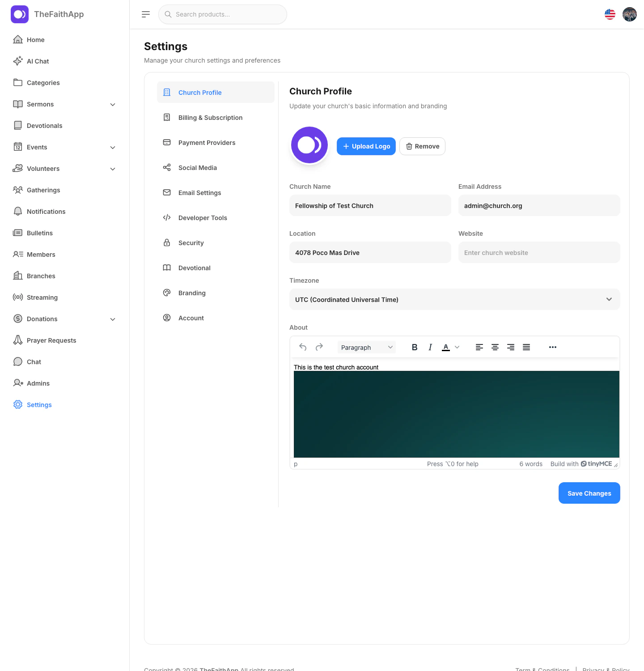The width and height of the screenshot is (644, 671).
Task: Open the user profile avatar
Action: (x=630, y=14)
